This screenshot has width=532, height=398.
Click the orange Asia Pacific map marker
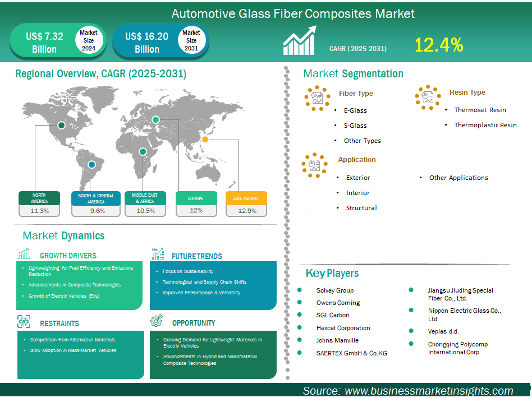pos(205,139)
